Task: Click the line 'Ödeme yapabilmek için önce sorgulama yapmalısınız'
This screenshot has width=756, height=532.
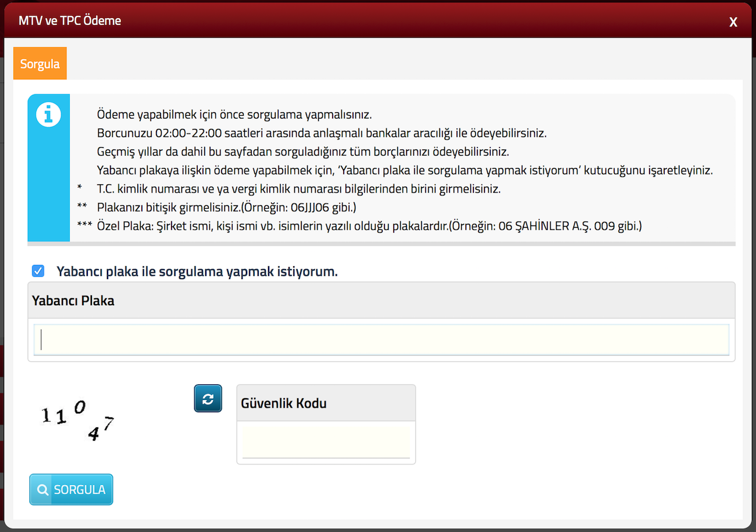Action: (x=234, y=114)
